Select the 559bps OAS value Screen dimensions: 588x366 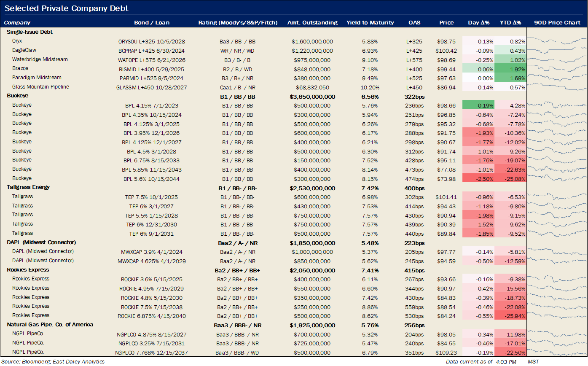(x=414, y=307)
